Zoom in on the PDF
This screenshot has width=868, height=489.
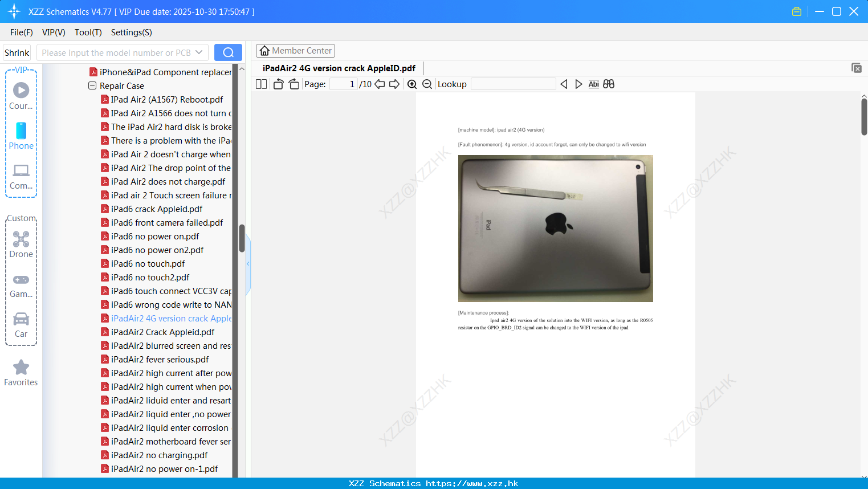coord(412,84)
